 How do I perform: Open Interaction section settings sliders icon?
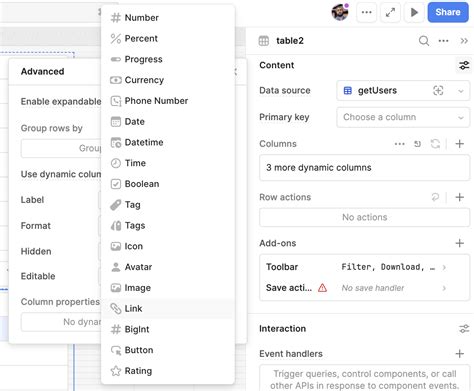point(464,329)
